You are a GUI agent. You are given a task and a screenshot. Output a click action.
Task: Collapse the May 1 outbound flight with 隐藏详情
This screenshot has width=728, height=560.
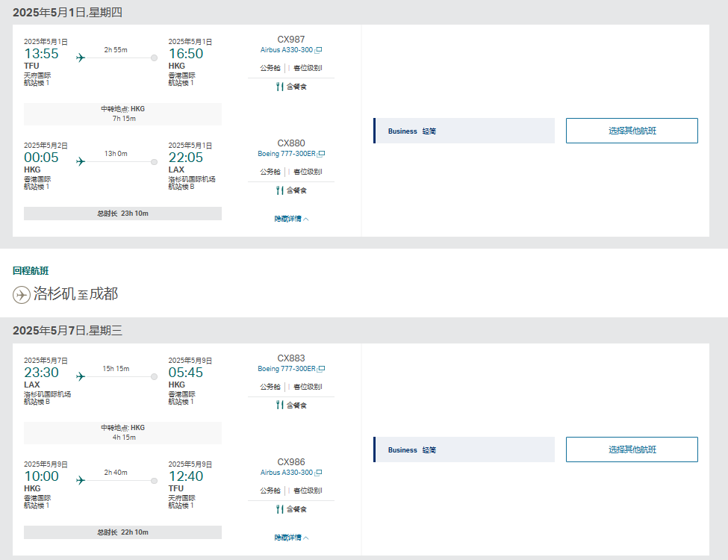(x=291, y=219)
